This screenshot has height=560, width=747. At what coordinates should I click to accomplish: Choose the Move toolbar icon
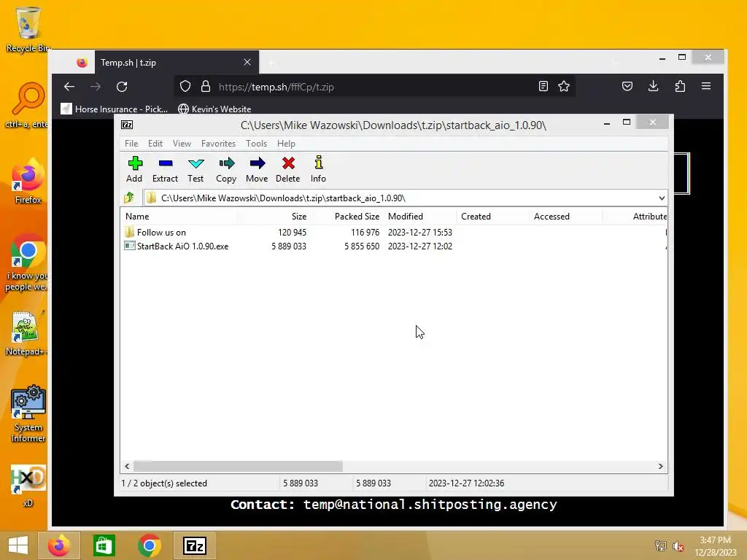click(x=257, y=169)
